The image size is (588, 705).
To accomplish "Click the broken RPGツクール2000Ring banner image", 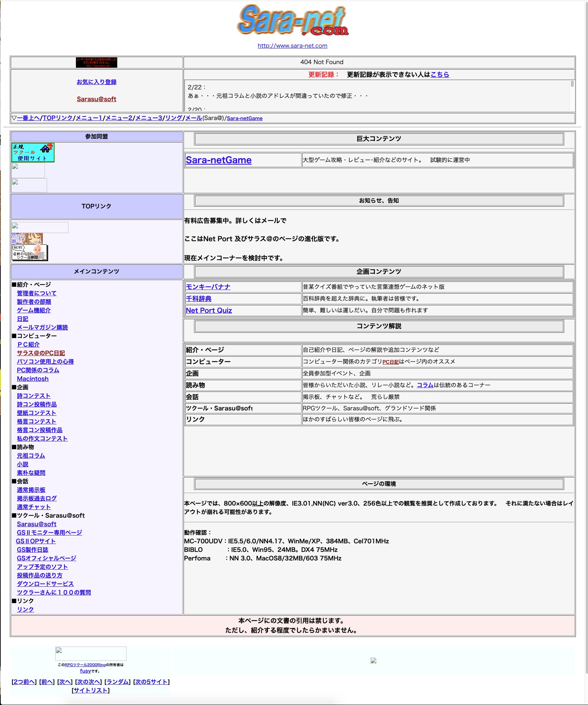I will coord(91,653).
